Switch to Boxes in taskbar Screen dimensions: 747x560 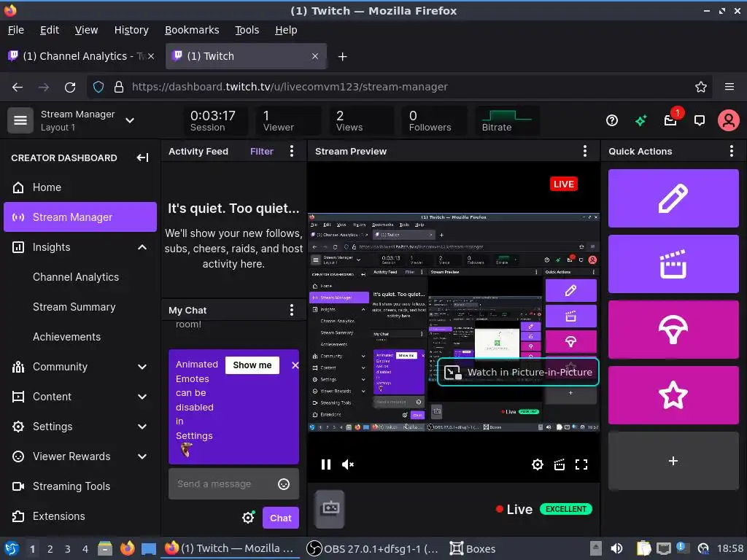pos(473,548)
